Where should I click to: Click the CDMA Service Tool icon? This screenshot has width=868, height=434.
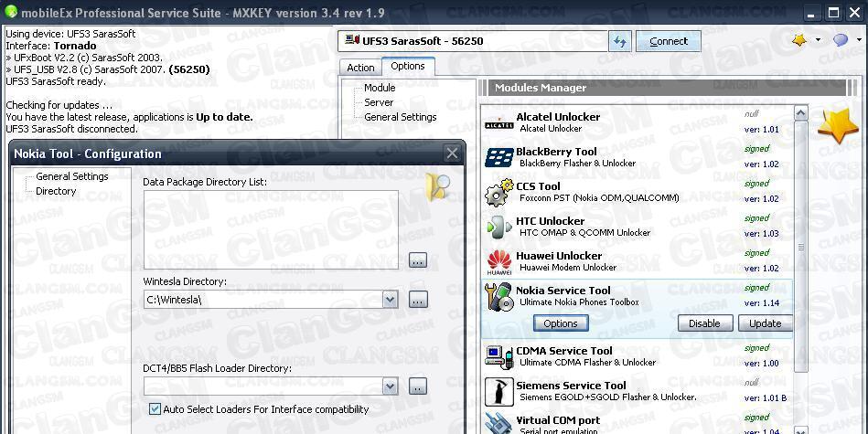coord(498,357)
